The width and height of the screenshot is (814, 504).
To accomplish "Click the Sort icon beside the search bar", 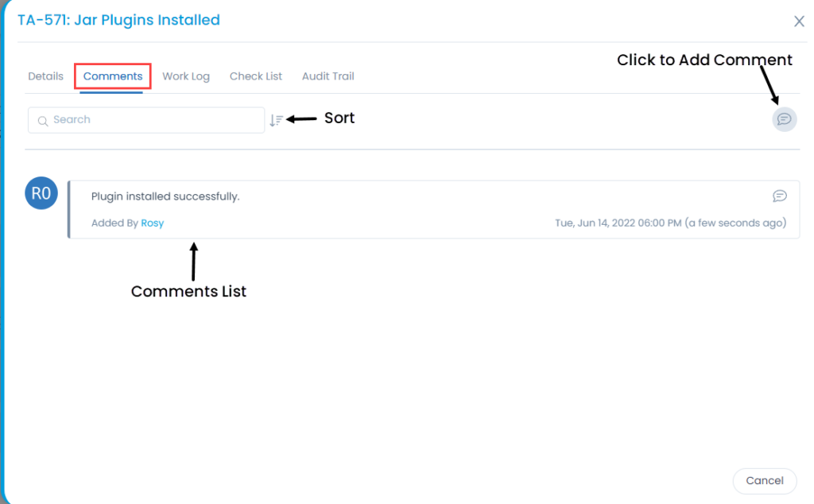I will tap(276, 118).
